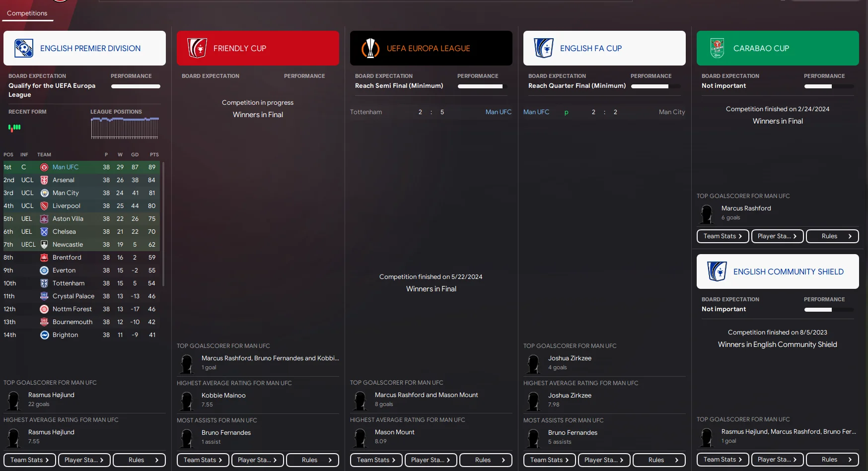Viewport: 868px width, 471px height.
Task: Select Man City in the league table
Action: (x=66, y=193)
